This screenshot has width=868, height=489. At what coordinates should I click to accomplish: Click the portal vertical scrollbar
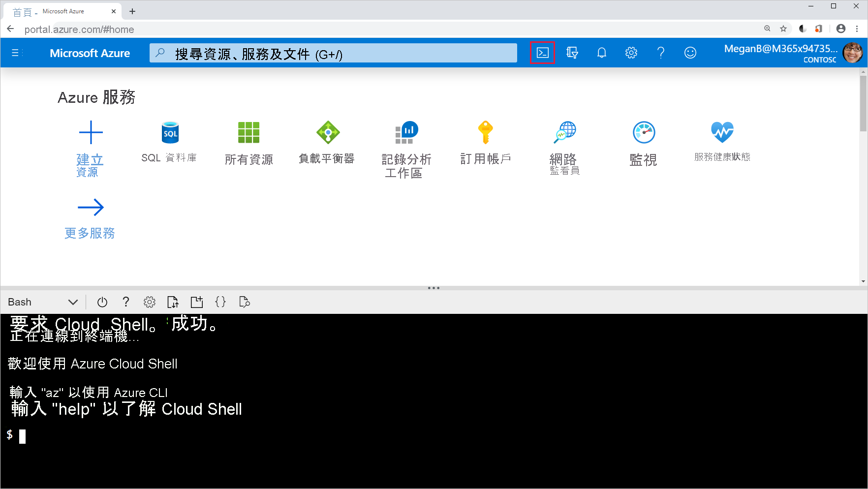point(863,104)
